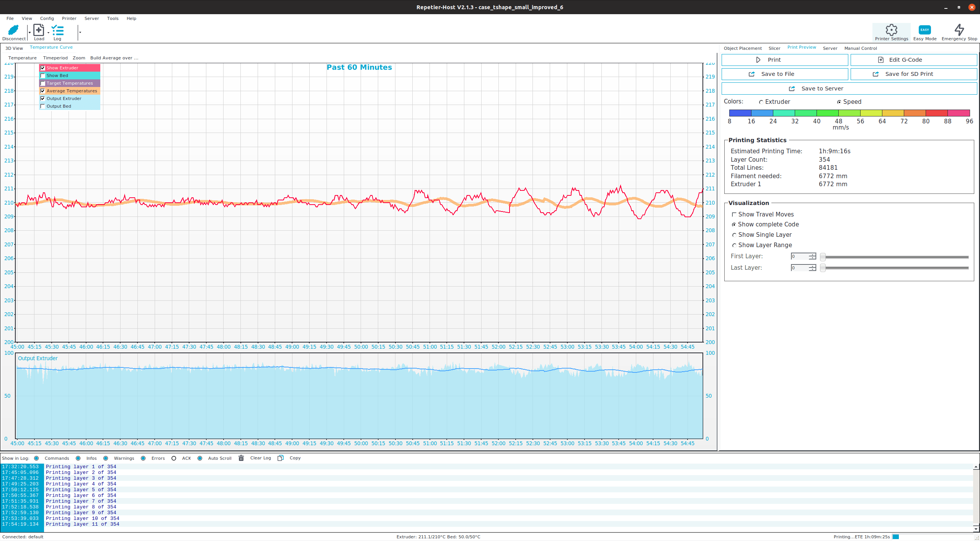Open the Zoom dropdown menu
Image resolution: width=980 pixels, height=541 pixels.
[79, 58]
